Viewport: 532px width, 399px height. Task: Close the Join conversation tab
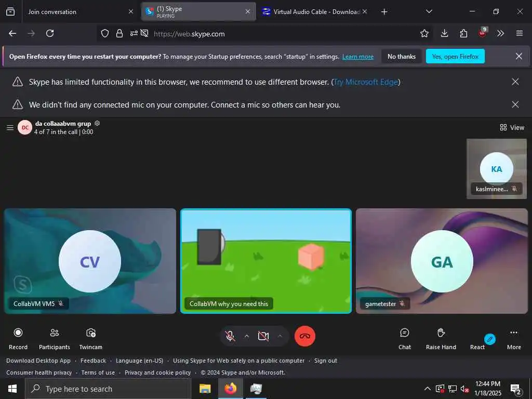(x=130, y=11)
